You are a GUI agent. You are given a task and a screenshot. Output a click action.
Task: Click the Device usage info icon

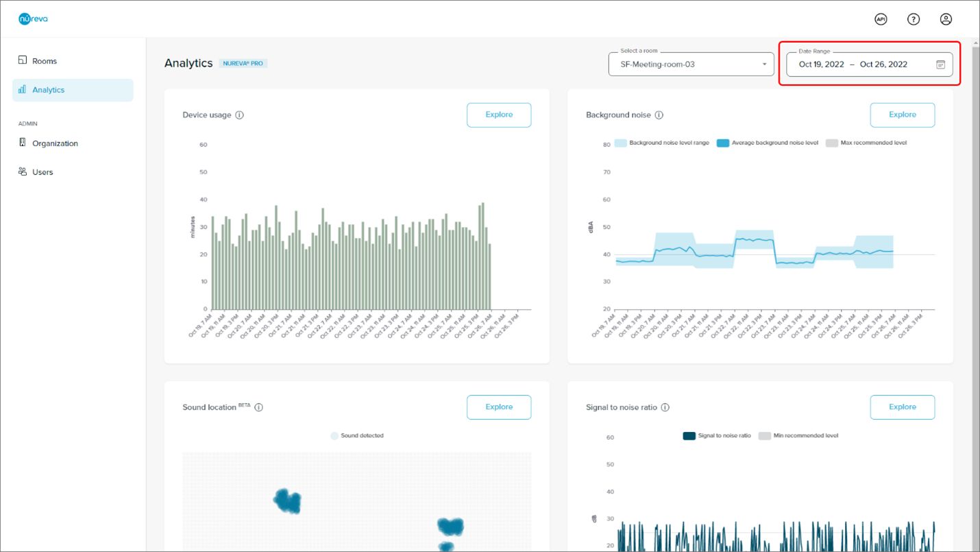pos(239,115)
